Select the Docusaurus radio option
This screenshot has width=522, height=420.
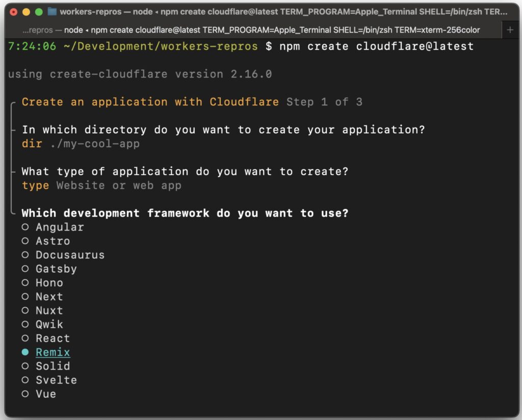[x=25, y=255]
